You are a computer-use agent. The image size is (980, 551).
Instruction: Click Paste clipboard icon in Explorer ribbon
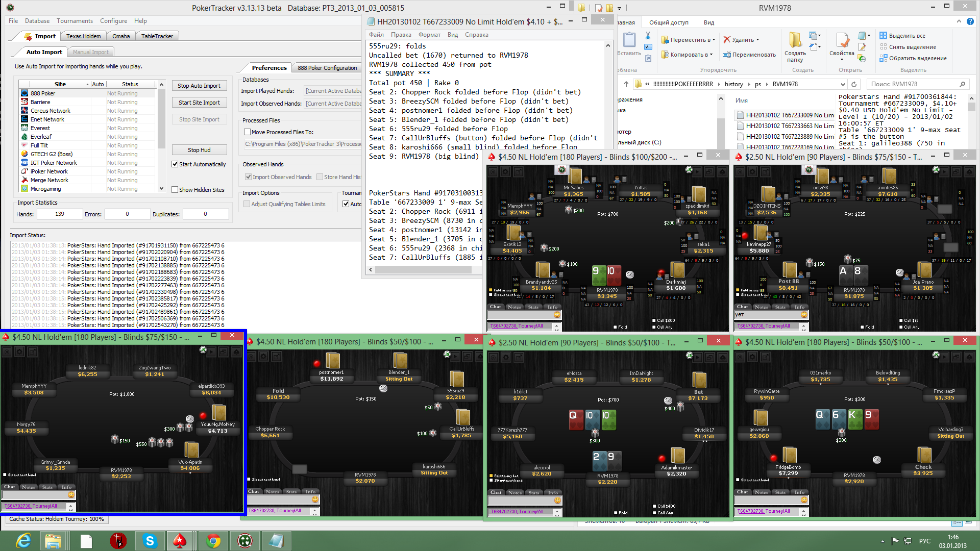tap(629, 40)
